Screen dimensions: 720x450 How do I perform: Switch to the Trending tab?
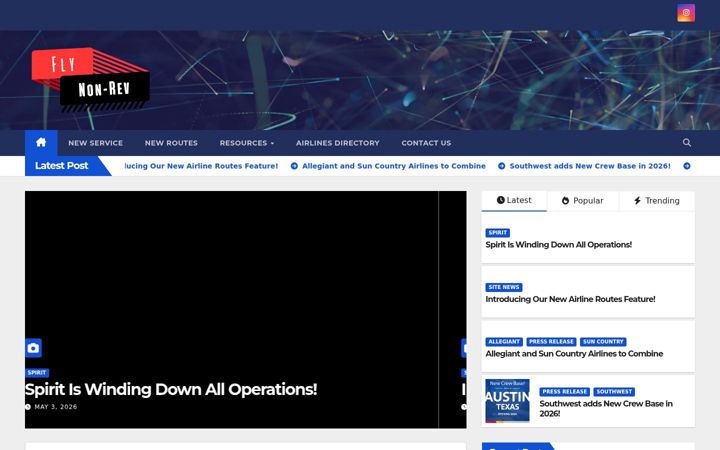657,201
